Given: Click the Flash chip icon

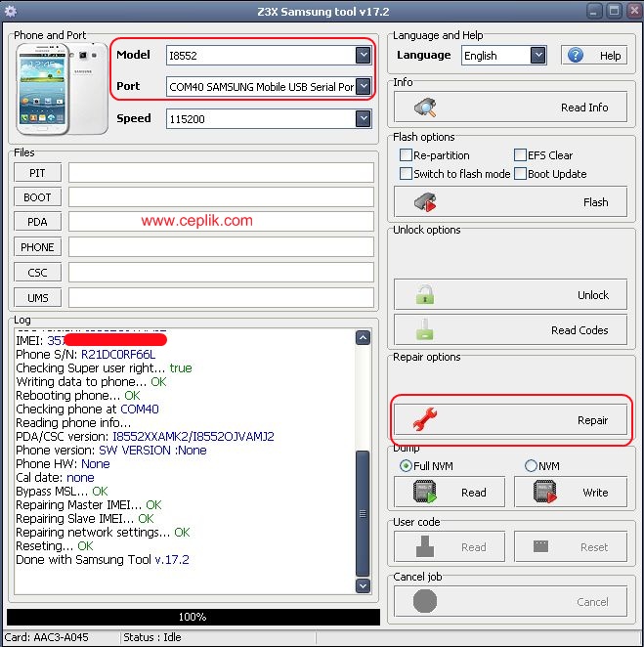Looking at the screenshot, I should [425, 202].
